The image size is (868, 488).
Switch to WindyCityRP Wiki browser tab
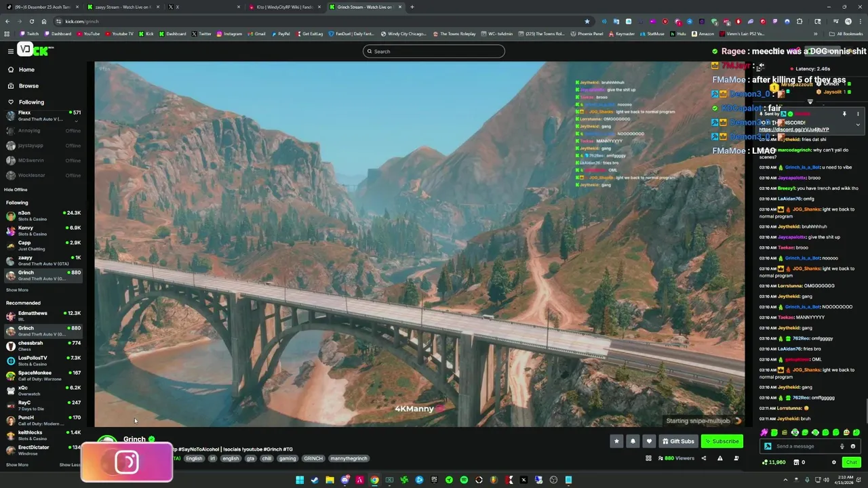coord(285,7)
